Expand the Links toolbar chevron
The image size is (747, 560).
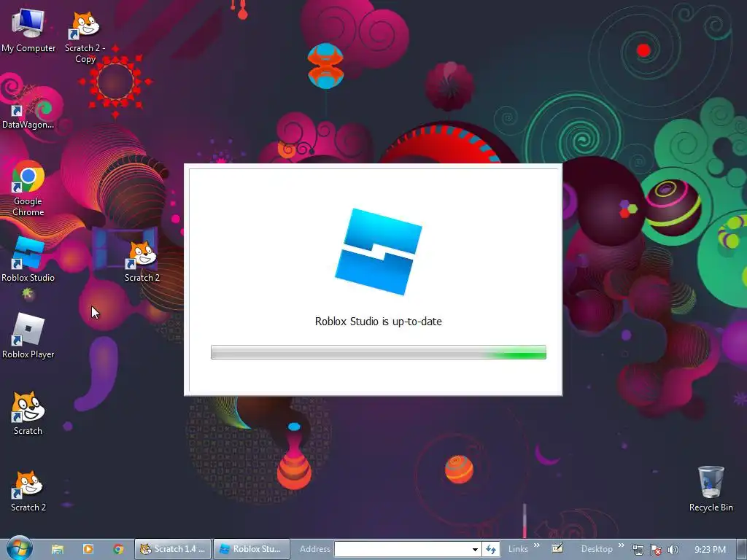(537, 545)
